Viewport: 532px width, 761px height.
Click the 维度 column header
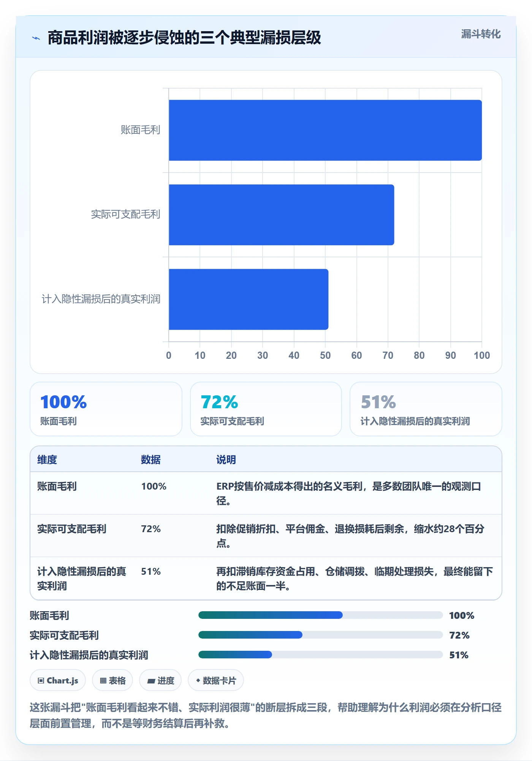pos(47,460)
